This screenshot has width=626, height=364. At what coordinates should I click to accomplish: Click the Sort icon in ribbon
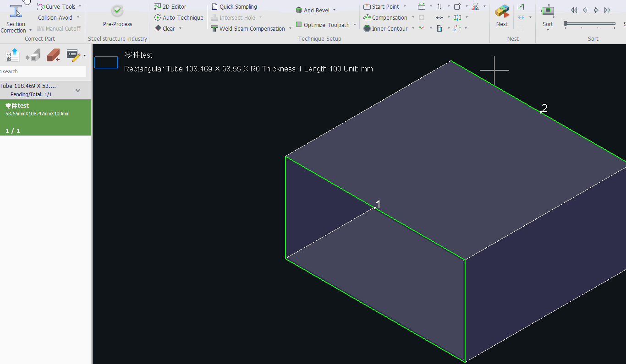(x=548, y=11)
